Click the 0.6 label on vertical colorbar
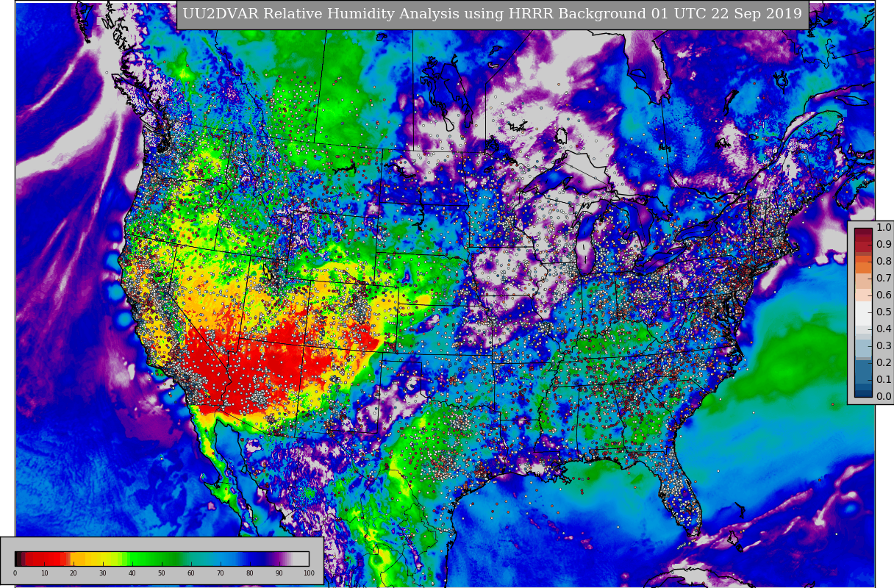Image resolution: width=894 pixels, height=588 pixels. coord(884,295)
